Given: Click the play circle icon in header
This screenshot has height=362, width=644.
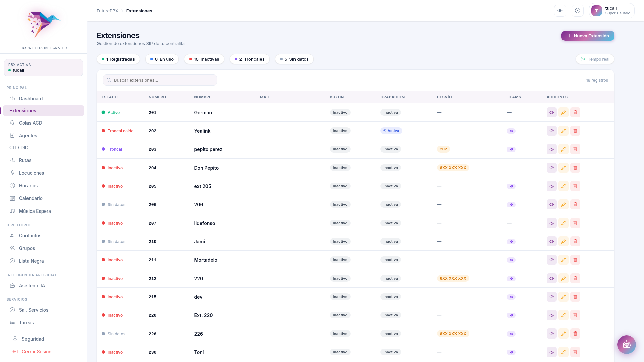Looking at the screenshot, I should [577, 11].
